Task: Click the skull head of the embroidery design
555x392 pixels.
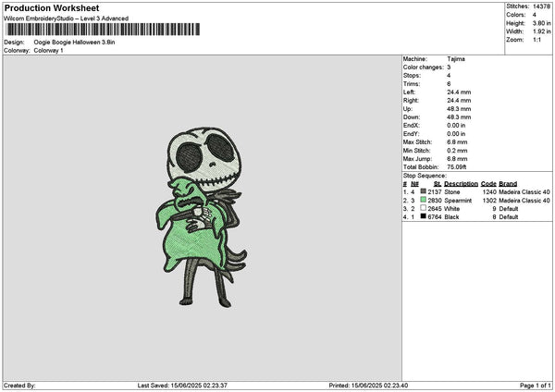Action: click(204, 157)
